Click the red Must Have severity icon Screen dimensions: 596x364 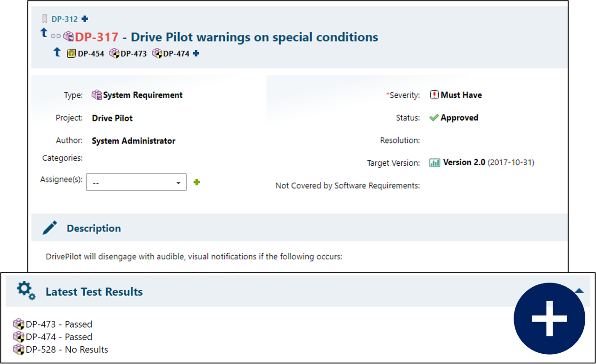coord(434,95)
